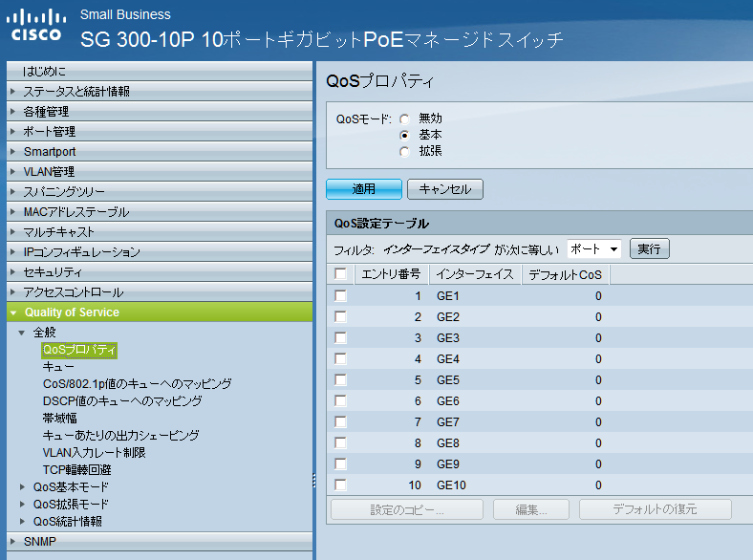The height and width of the screenshot is (560, 753).
Task: Click the 適用 apply button
Action: coord(363,189)
